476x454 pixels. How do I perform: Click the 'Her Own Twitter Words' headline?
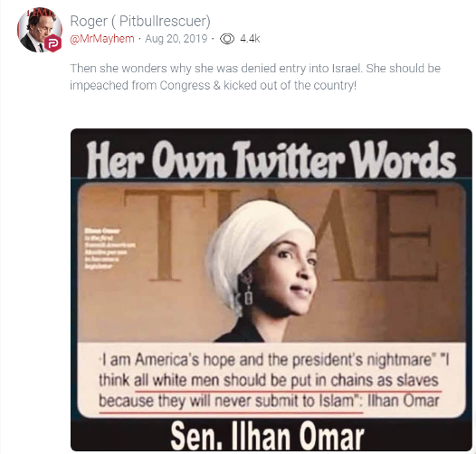pos(271,159)
